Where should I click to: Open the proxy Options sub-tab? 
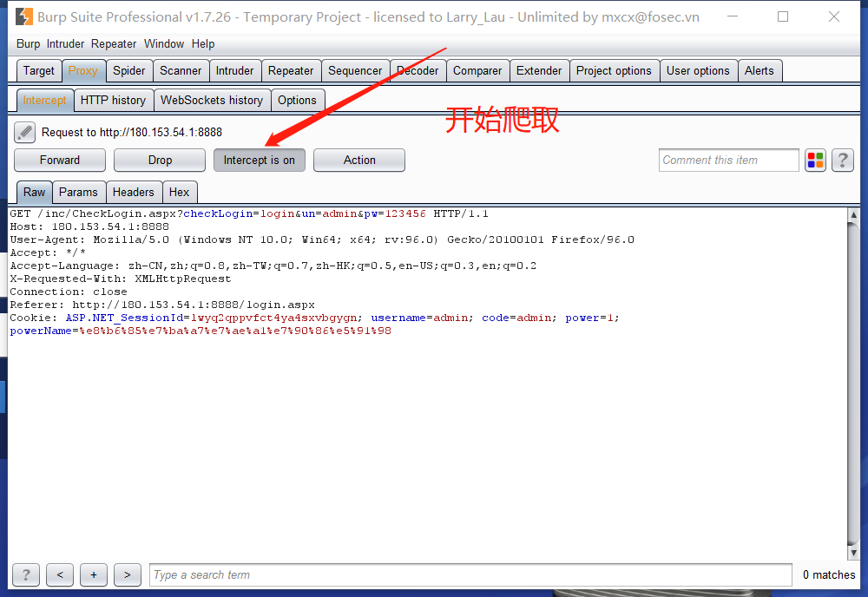[x=297, y=100]
